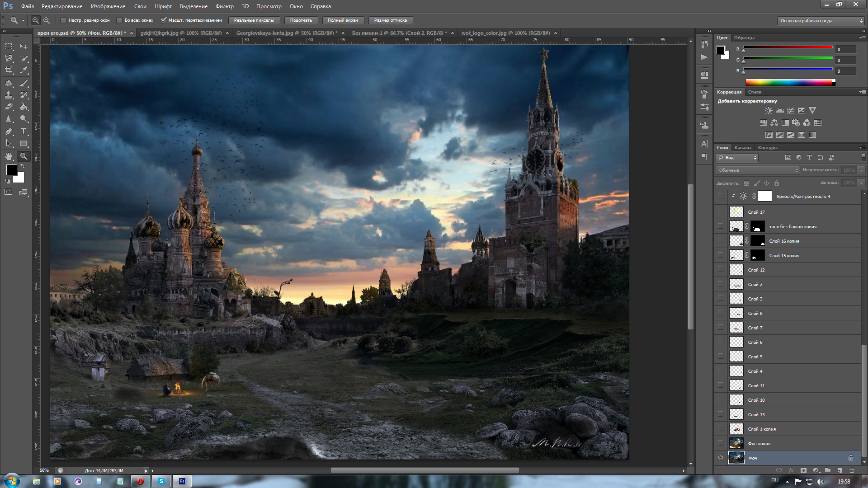Open Заливка fill dropdown arrow
The width and height of the screenshot is (868, 488).
tap(861, 183)
